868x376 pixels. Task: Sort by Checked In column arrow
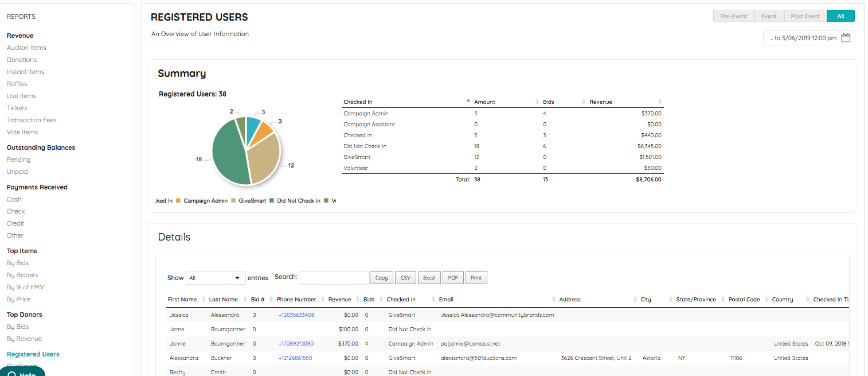coord(468,101)
